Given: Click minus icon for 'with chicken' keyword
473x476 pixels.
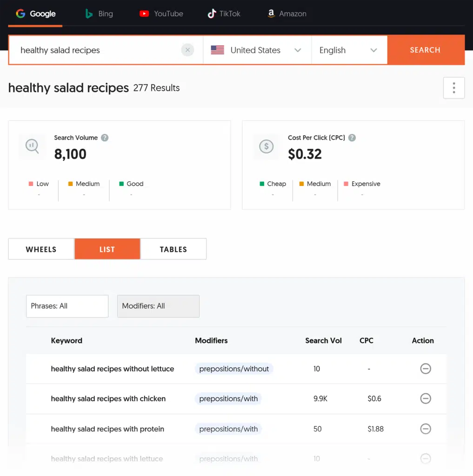Looking at the screenshot, I should pyautogui.click(x=425, y=398).
